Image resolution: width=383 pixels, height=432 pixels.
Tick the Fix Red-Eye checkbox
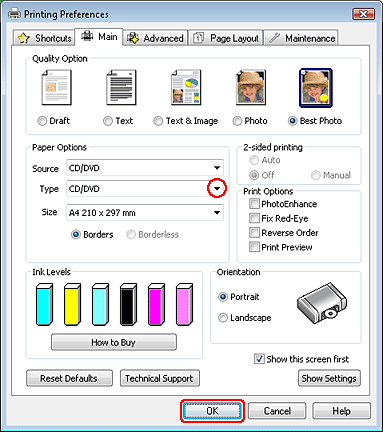click(x=254, y=218)
